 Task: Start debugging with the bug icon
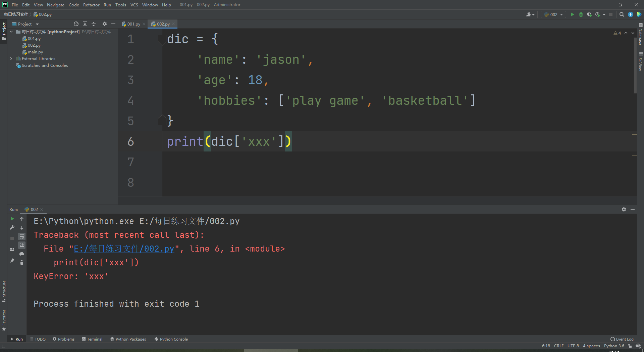(x=581, y=14)
